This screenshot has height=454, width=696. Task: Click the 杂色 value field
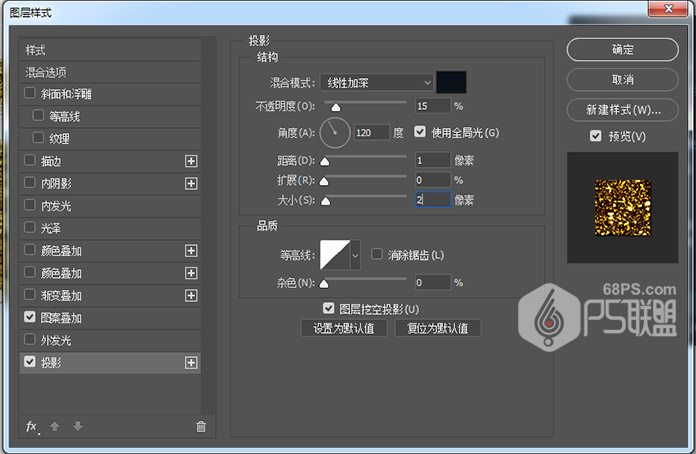[x=433, y=282]
